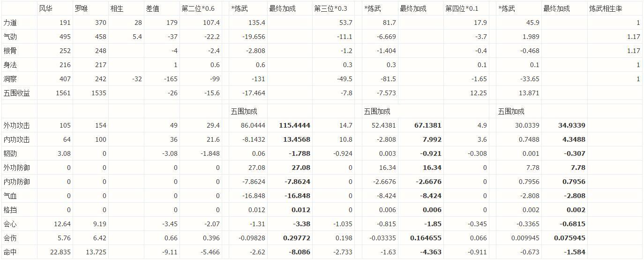
Task: Select the bold 0.012 in 格挡 row
Action: [300, 210]
